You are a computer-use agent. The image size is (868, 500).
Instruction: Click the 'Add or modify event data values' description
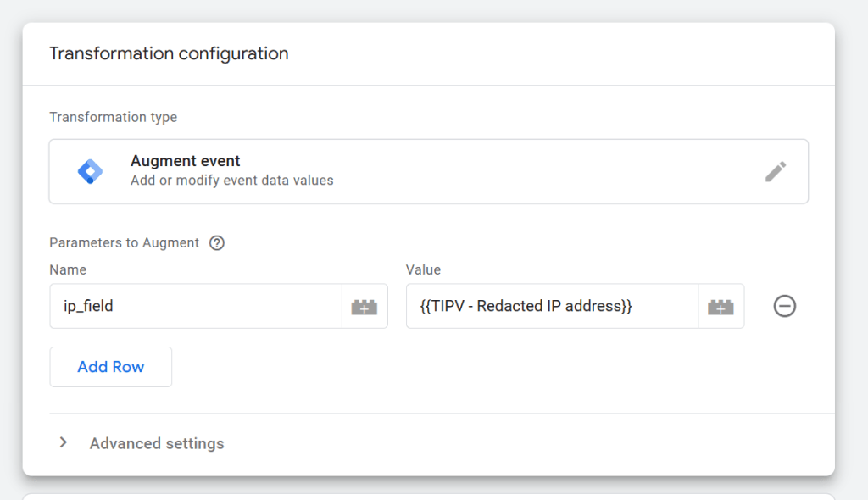[231, 180]
